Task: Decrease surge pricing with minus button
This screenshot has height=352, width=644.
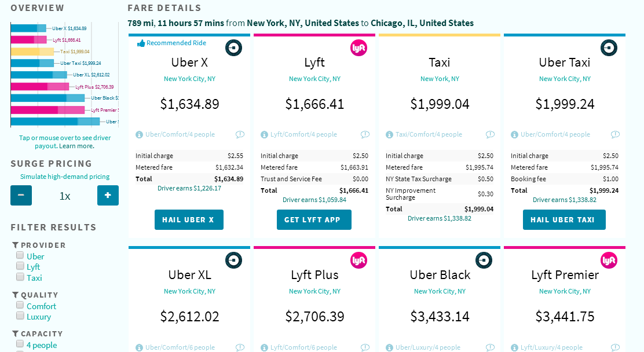Action: point(21,195)
